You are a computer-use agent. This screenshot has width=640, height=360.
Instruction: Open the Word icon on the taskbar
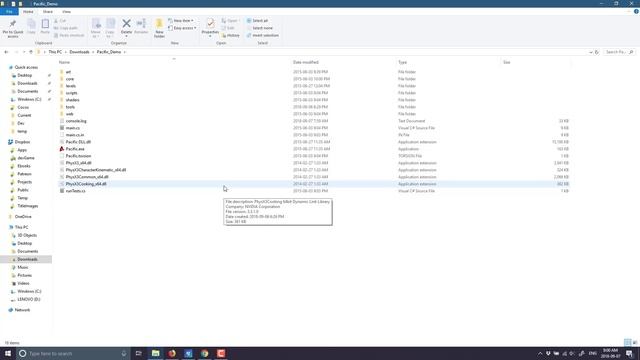coord(188,353)
